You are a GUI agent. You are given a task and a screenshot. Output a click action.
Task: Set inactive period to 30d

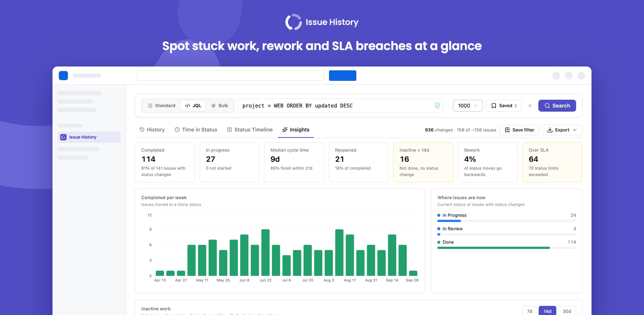click(x=567, y=311)
